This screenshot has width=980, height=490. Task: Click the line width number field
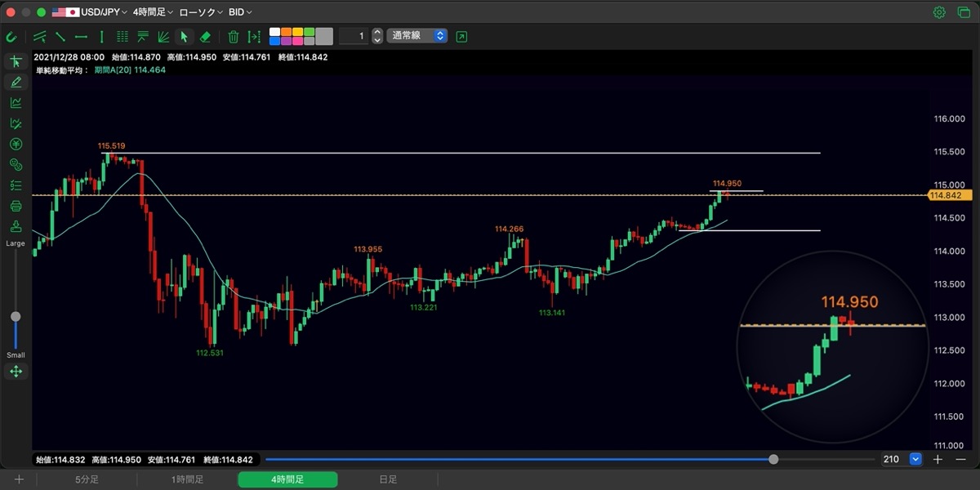353,36
